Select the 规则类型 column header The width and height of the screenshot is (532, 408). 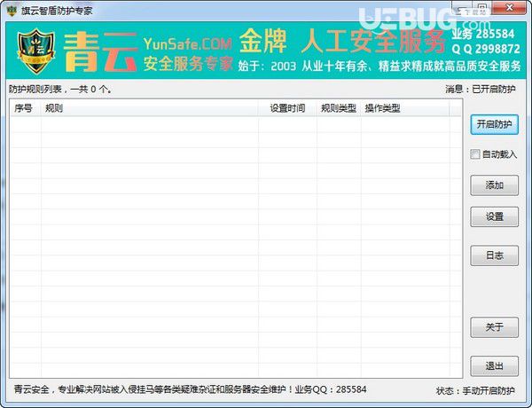pyautogui.click(x=339, y=108)
